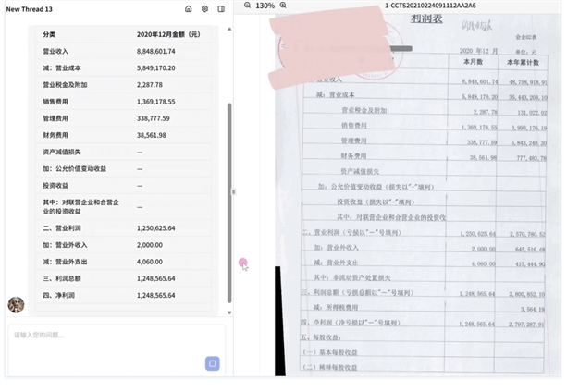Click the 130% zoom level text
Screen dimensions: 567x392
coord(265,6)
